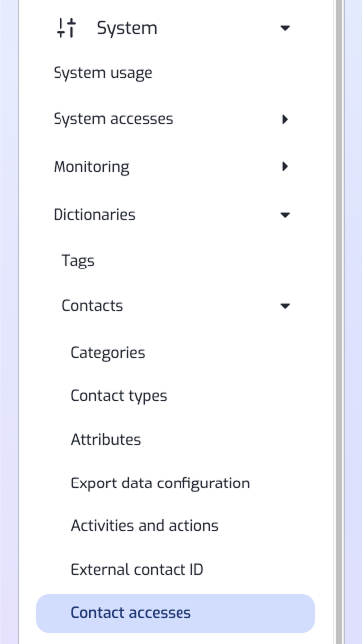Select Activities and actions
Screen dimensions: 362x644
point(145,526)
